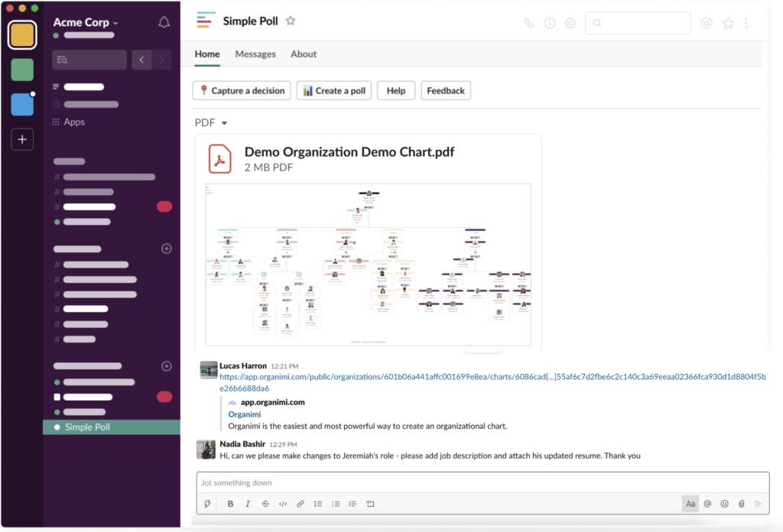Viewport: 783px width, 532px height.
Task: Open Acme Corp workspace menu
Action: tap(86, 22)
